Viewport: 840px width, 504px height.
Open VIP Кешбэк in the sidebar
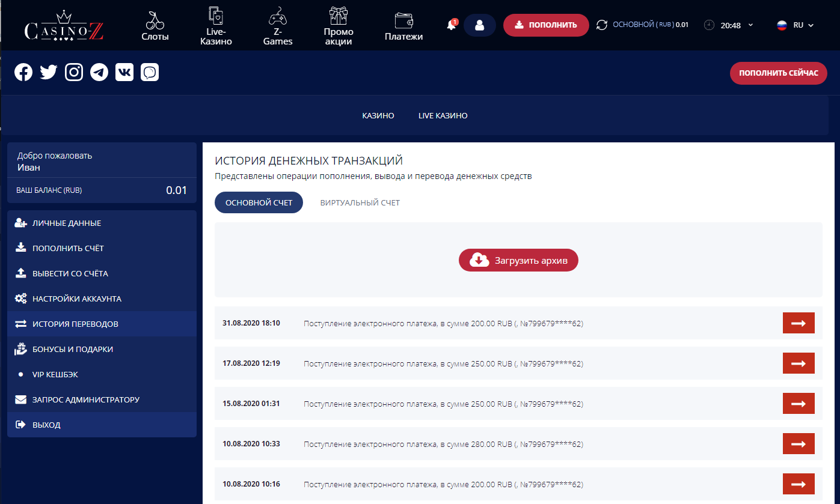click(102, 374)
